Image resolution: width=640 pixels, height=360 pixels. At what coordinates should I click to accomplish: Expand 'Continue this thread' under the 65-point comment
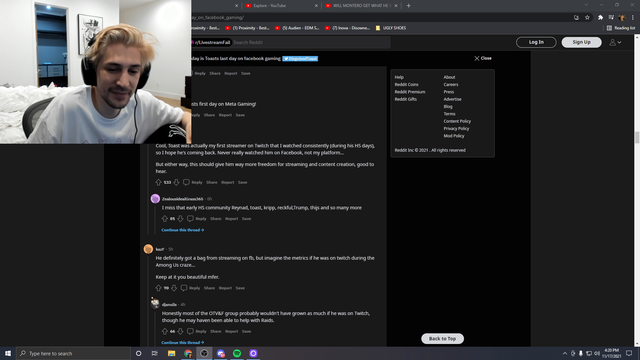182,230
